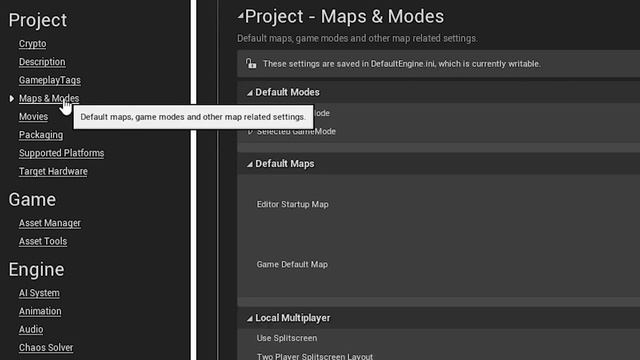640x360 pixels.
Task: Open AI System settings
Action: click(39, 293)
